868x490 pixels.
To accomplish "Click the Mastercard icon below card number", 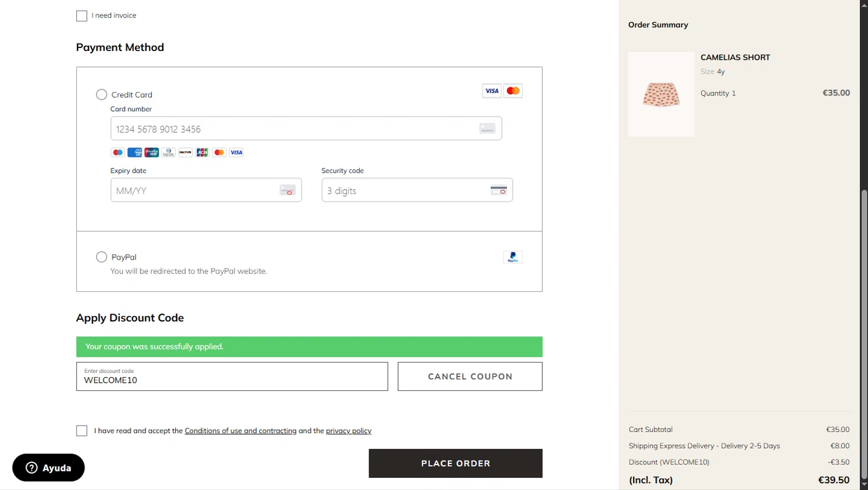I will point(219,152).
